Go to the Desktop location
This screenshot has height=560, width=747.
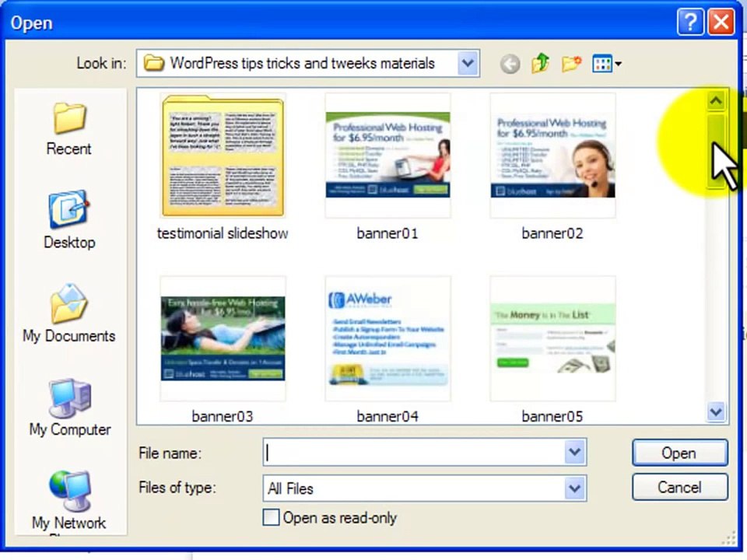[x=69, y=220]
